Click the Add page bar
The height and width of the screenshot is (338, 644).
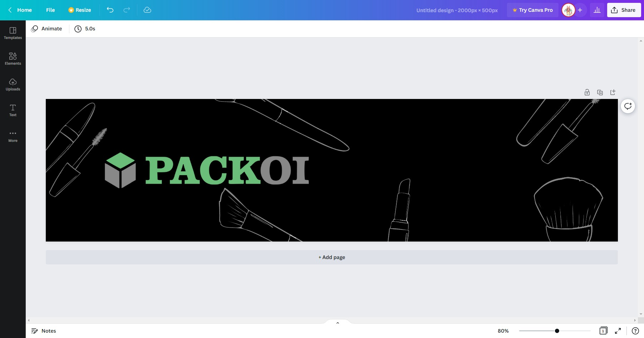pos(332,257)
